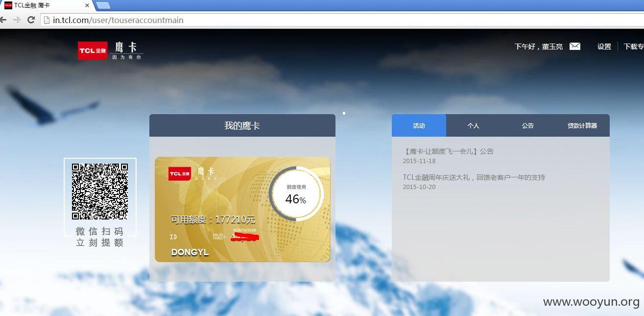
Task: Click the 46% credit usage ring
Action: [296, 194]
